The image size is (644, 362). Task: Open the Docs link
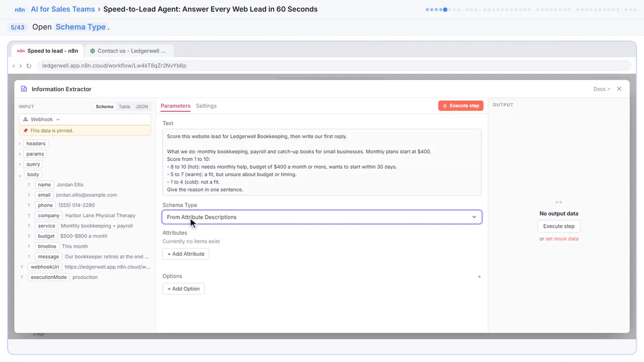[602, 89]
